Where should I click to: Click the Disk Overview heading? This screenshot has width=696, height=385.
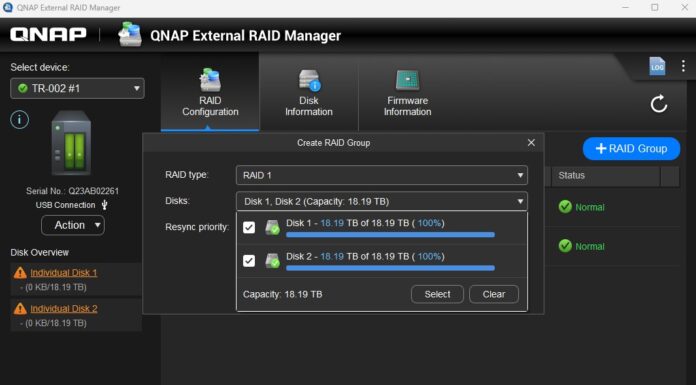[x=40, y=252]
